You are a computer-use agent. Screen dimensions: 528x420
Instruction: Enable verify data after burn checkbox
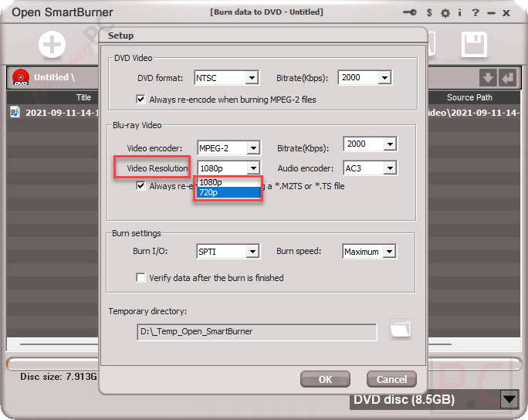pyautogui.click(x=140, y=277)
